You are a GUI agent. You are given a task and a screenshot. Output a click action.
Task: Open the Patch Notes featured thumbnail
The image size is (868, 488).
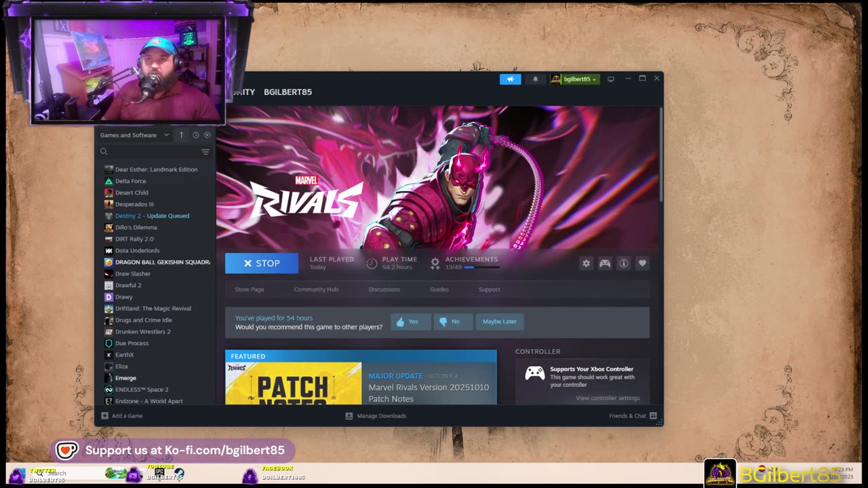293,384
